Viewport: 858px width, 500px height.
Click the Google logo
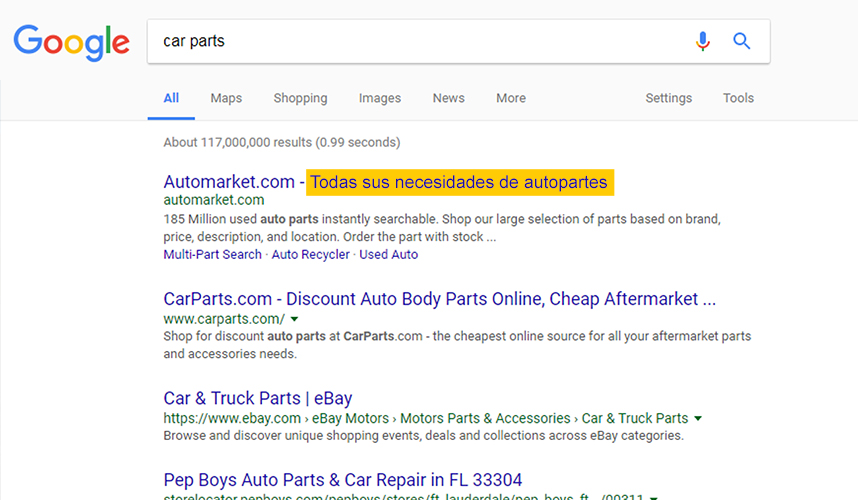click(x=72, y=42)
